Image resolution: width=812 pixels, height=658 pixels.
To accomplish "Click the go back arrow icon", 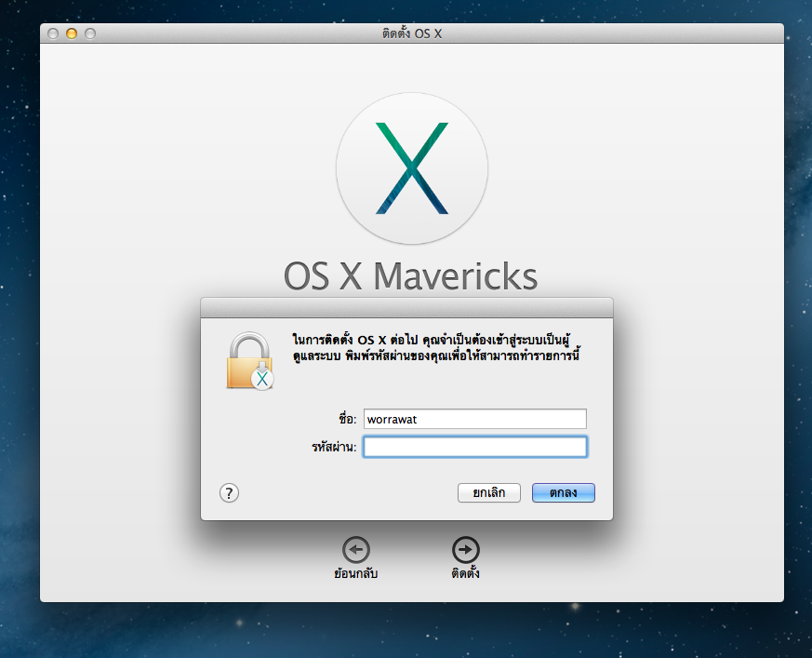I will [355, 550].
